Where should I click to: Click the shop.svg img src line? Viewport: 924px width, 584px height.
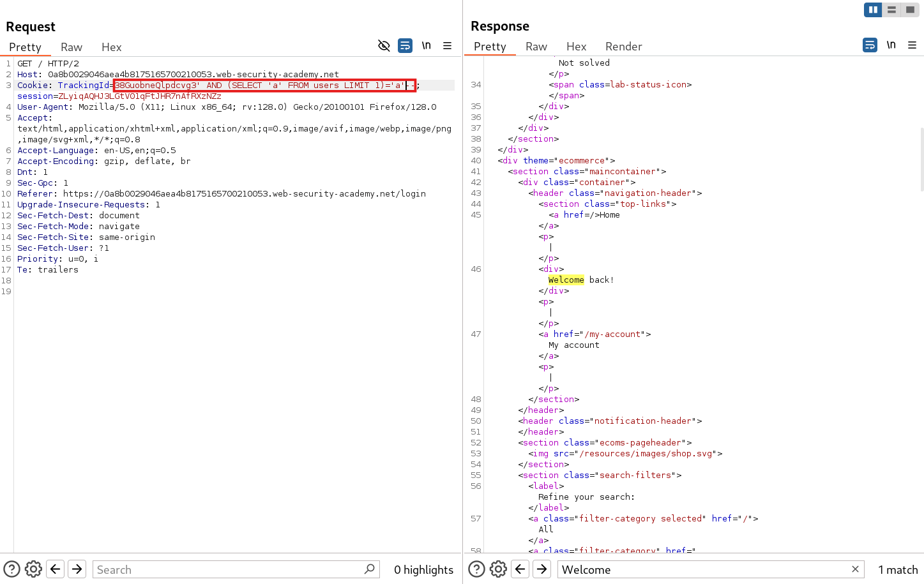click(625, 453)
